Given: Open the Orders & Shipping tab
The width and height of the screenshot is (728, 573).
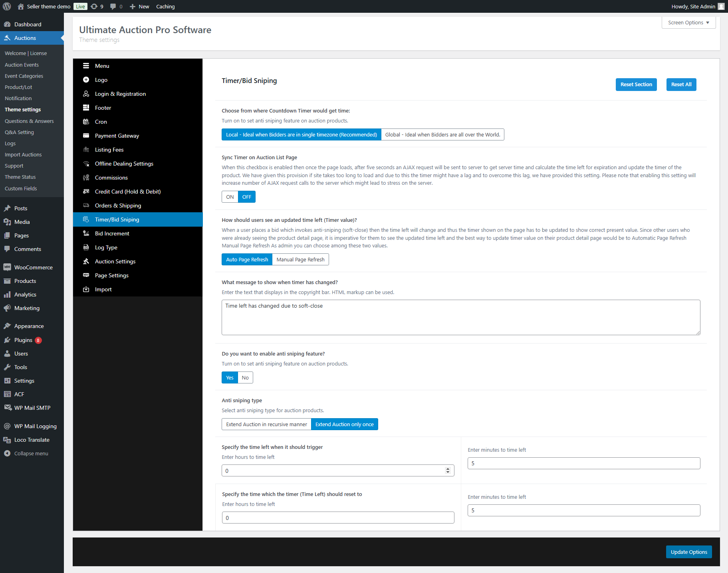Looking at the screenshot, I should click(x=138, y=205).
